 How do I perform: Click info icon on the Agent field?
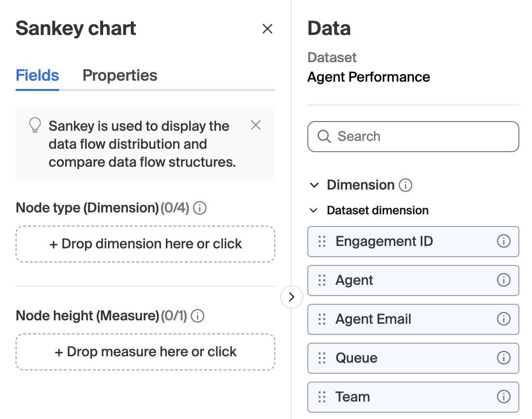pos(503,280)
